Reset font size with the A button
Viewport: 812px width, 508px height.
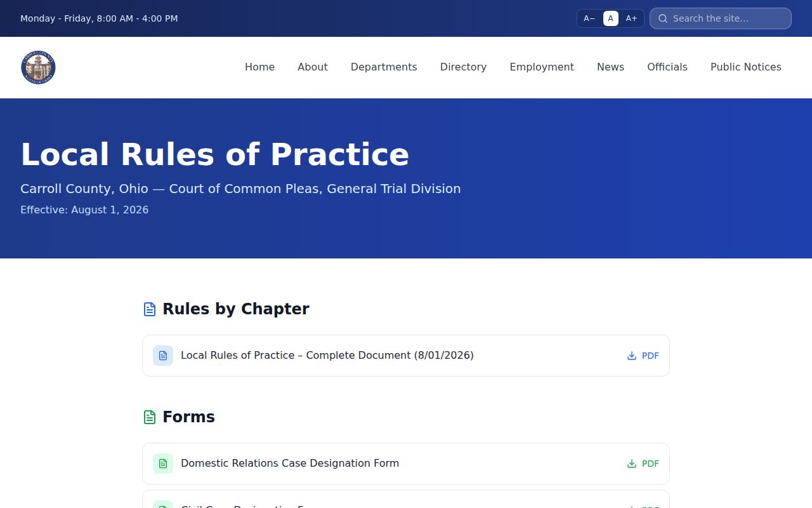(x=611, y=18)
